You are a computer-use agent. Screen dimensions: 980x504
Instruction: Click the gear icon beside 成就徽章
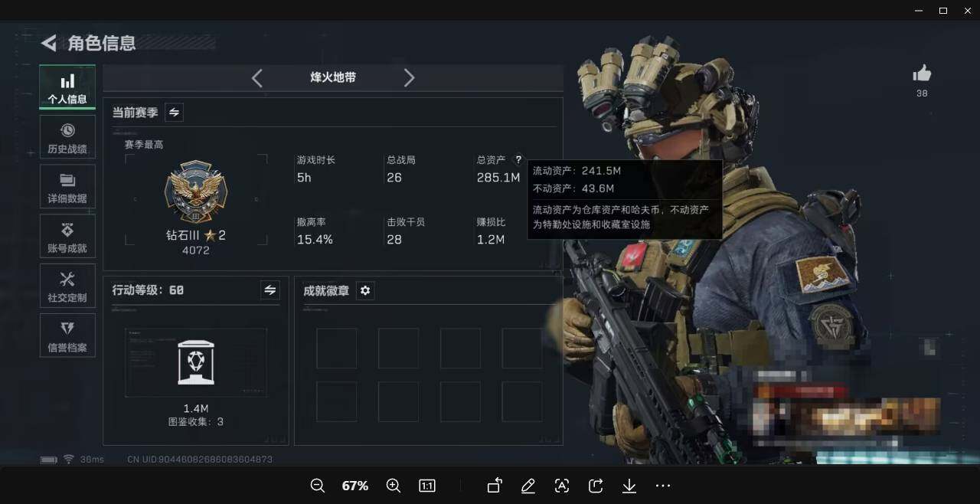[365, 290]
